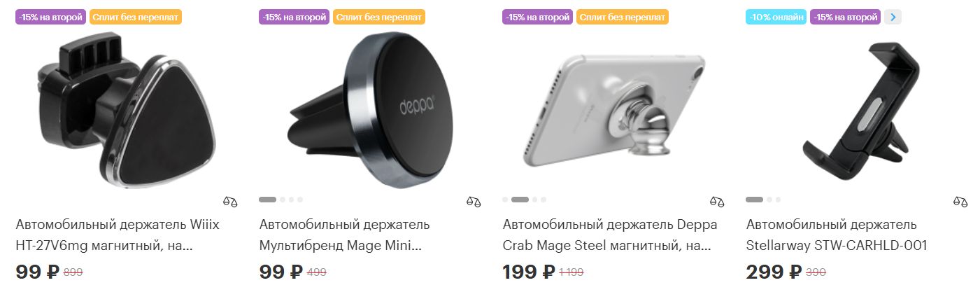Screen dimensions: 980x285
Task: Click -15% на второй badge on Deppa Crab
Action: (x=538, y=17)
